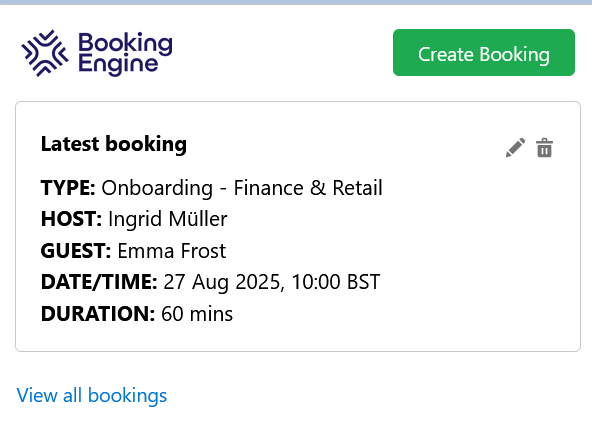This screenshot has width=592, height=427.
Task: Select guest name Emma Frost
Action: point(172,251)
